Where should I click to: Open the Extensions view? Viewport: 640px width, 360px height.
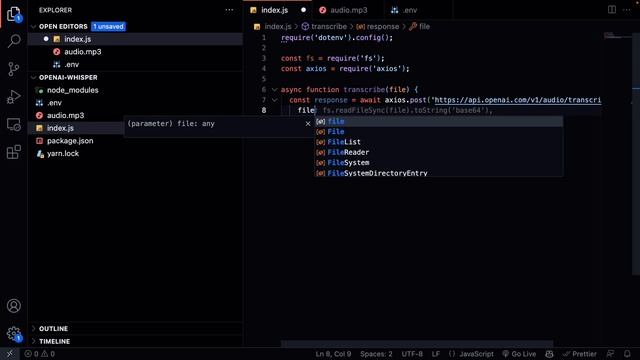(x=13, y=152)
